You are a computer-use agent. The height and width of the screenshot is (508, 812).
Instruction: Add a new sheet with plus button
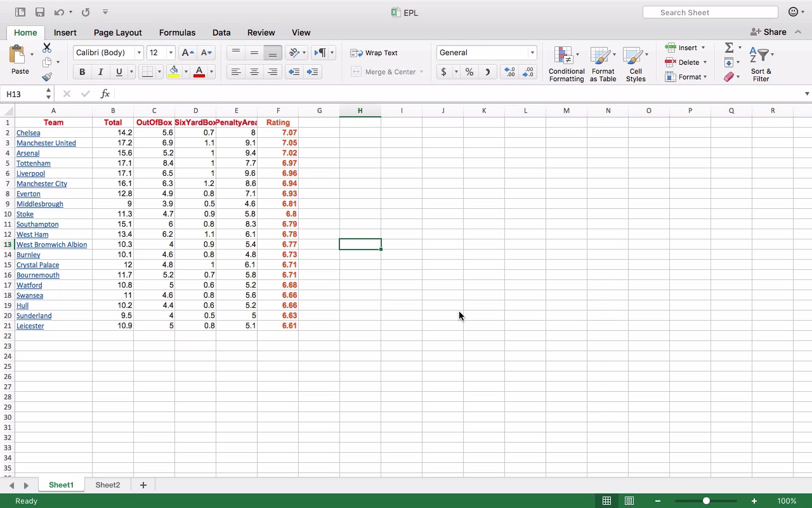143,485
